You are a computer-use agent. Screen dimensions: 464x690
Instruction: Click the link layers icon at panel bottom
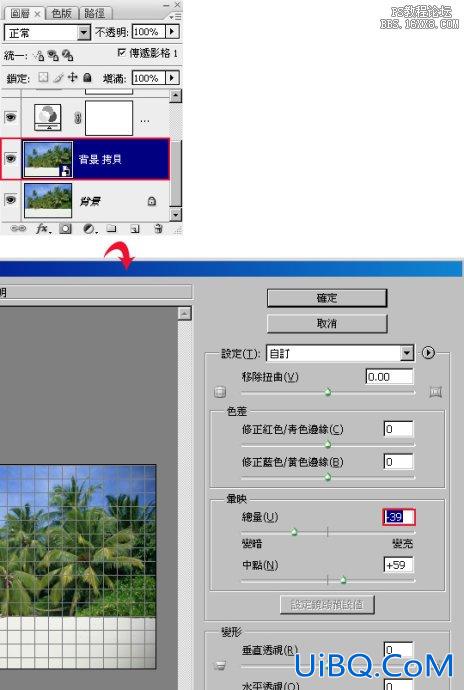pyautogui.click(x=18, y=228)
